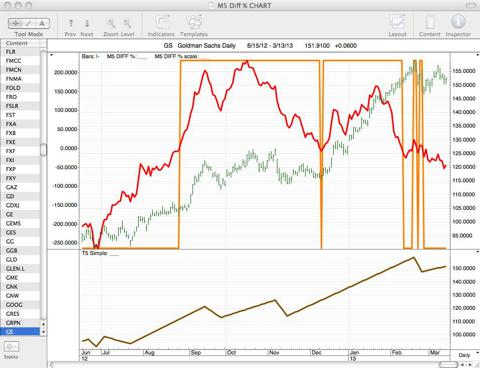Select highlighted GS row in symbol list
Viewport: 480px width, 368px height.
click(x=20, y=332)
